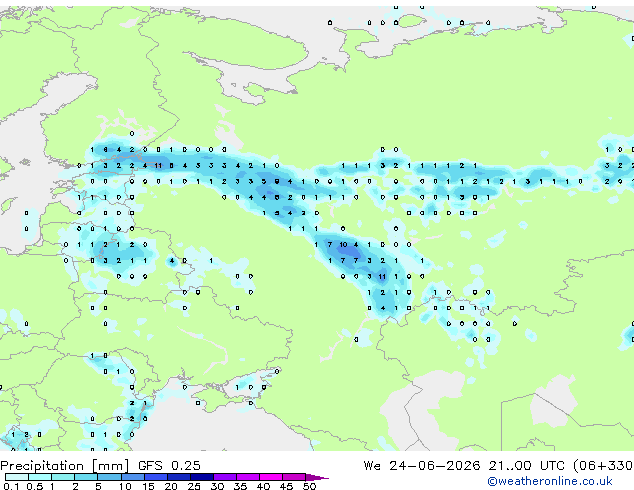Viewport: 634px width, 490px height.
Task: Select legend swatch between 0.1 and 0.5
Action: point(17,477)
